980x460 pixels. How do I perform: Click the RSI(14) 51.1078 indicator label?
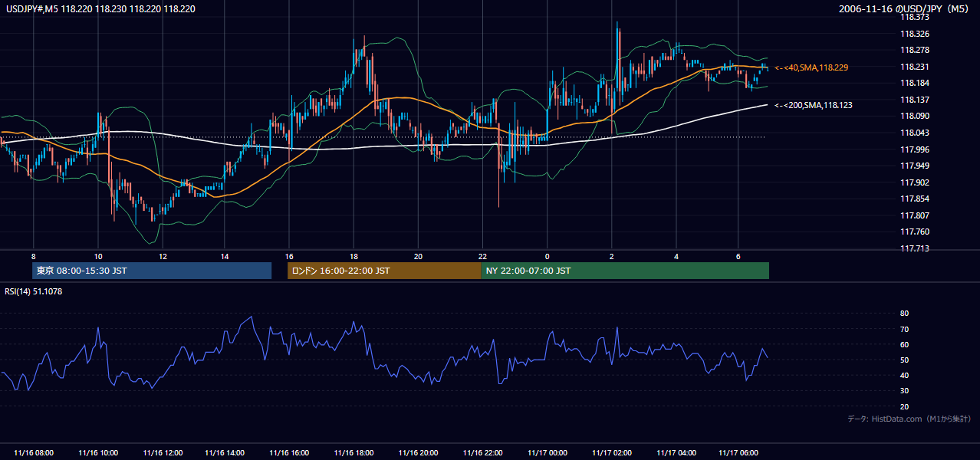point(34,291)
